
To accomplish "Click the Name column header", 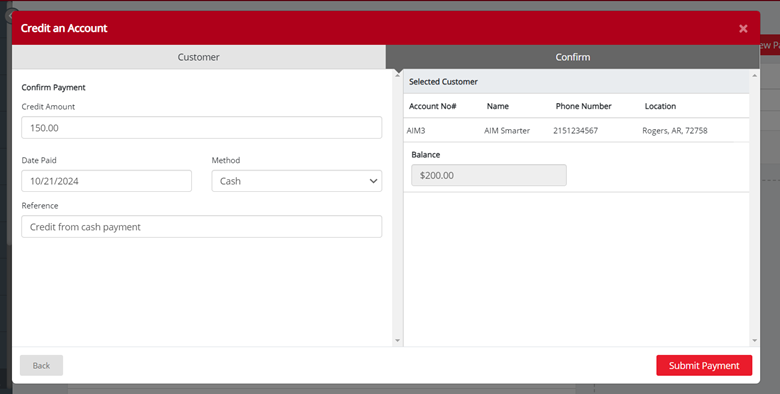I will (x=497, y=106).
